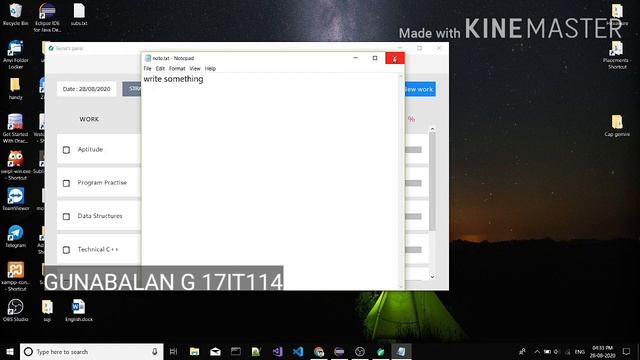Tick the Technical C++ checkbox

(x=66, y=250)
